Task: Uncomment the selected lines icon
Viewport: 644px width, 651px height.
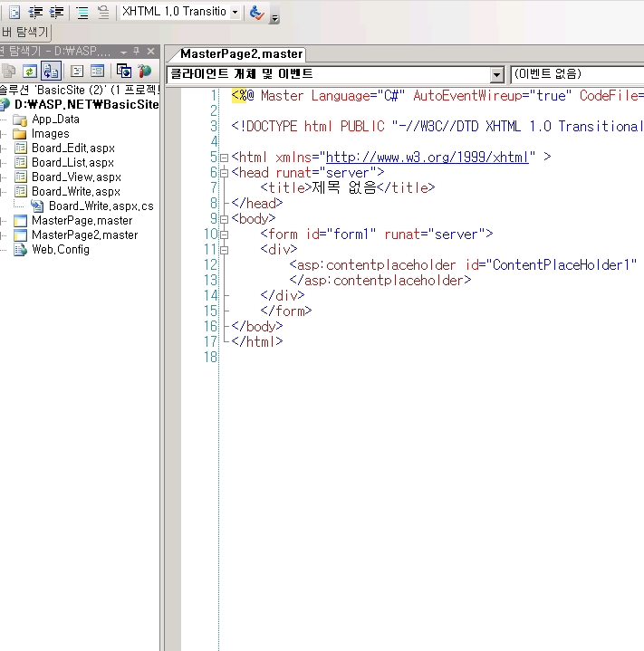Action: 103,13
